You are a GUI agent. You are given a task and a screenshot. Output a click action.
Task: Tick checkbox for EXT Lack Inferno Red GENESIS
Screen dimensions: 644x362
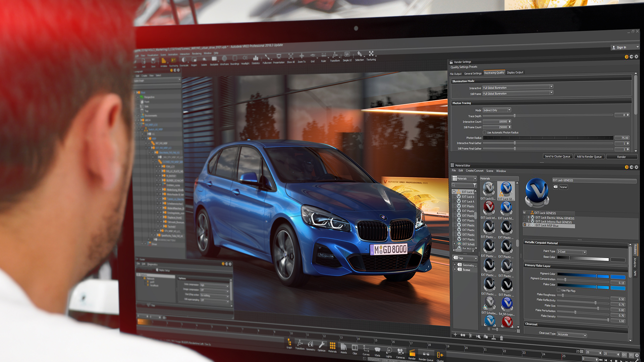click(x=525, y=221)
